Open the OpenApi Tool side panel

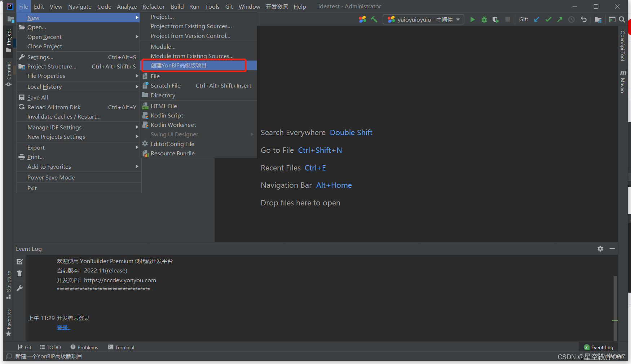click(x=622, y=46)
